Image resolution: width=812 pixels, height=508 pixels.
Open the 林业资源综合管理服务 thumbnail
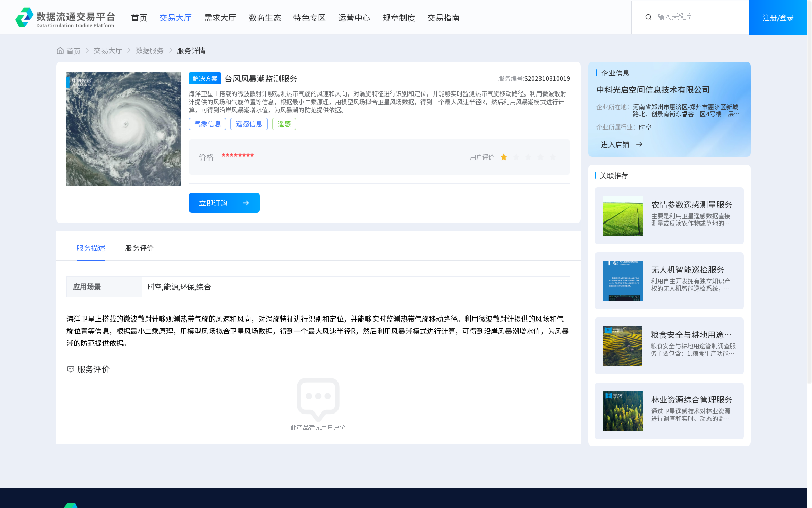(623, 411)
